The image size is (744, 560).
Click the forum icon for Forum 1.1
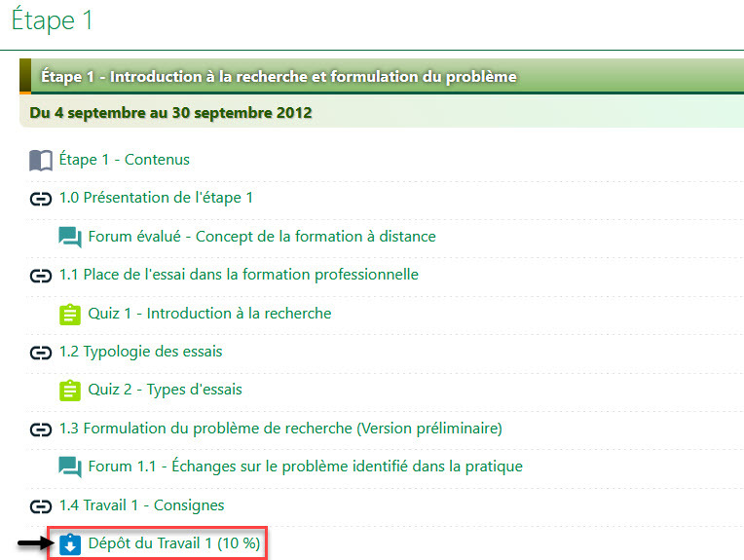point(70,467)
